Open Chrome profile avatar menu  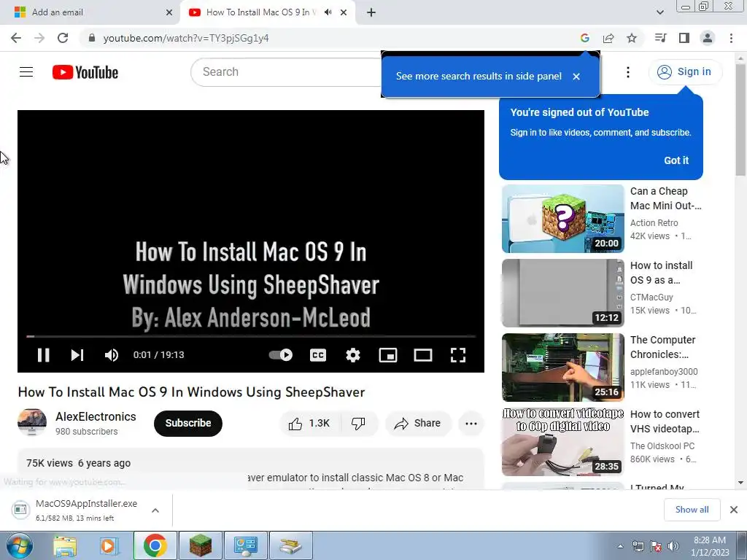[x=708, y=38]
